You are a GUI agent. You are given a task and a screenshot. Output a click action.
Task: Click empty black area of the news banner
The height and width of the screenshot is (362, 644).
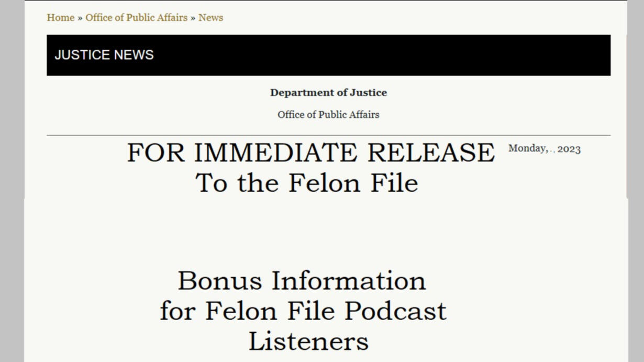point(382,55)
